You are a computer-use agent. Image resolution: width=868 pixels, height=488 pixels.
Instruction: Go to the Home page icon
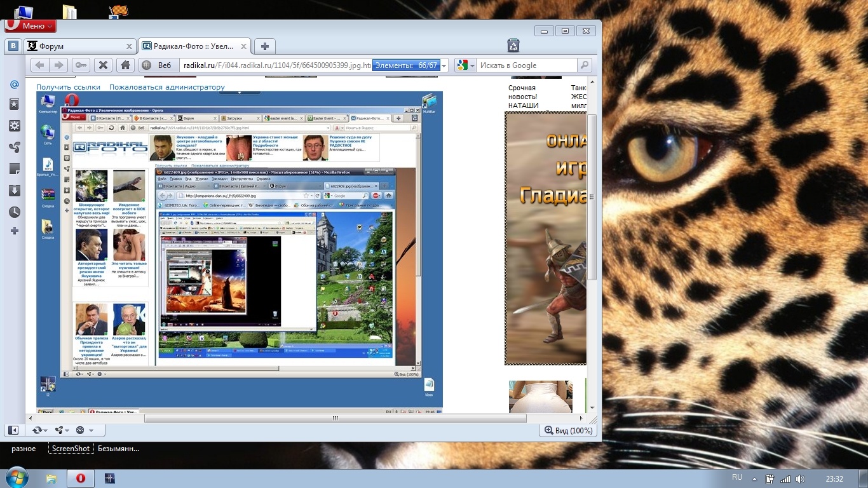(x=125, y=65)
